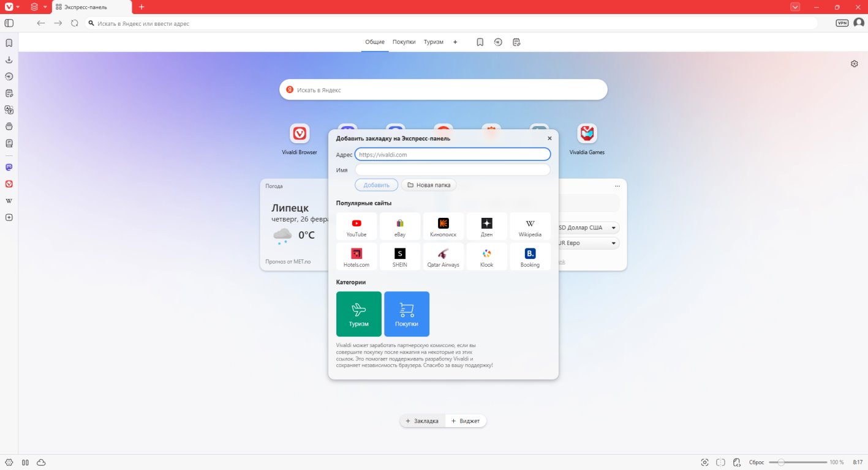Open the Translate panel in the sidebar
The image size is (868, 470).
click(9, 110)
